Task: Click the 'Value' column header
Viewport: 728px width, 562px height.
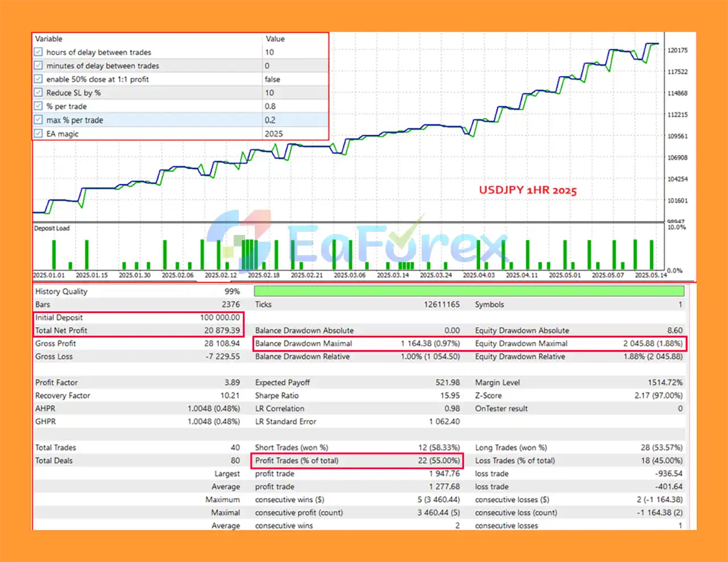Action: (x=275, y=39)
